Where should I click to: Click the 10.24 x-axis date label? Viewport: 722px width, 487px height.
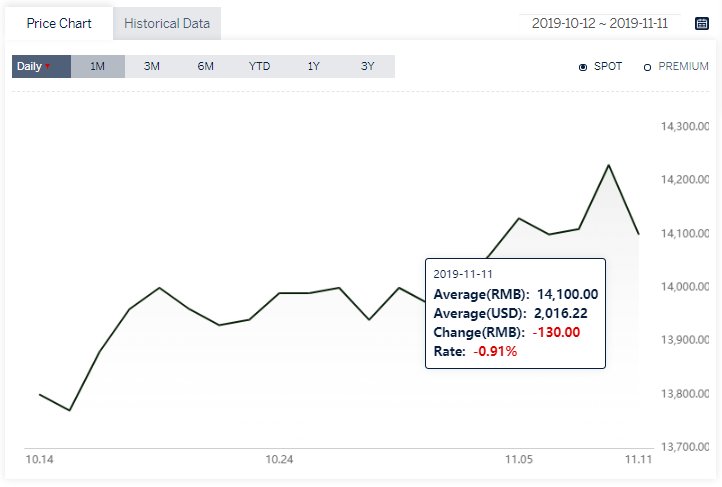(279, 459)
